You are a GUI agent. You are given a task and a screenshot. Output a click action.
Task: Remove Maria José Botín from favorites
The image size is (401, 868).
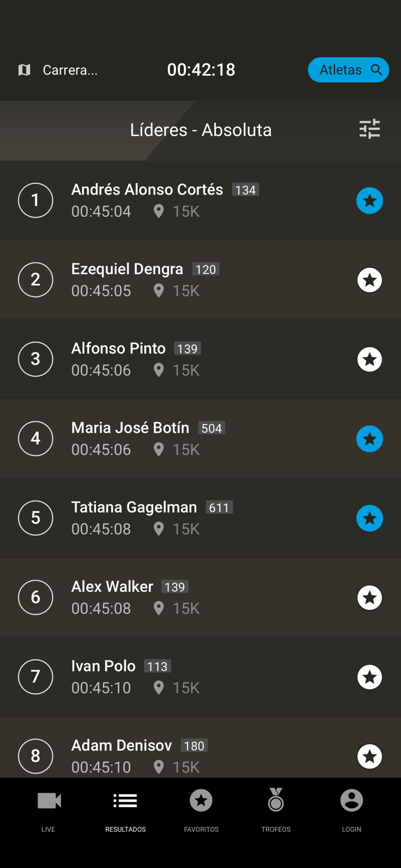[370, 439]
